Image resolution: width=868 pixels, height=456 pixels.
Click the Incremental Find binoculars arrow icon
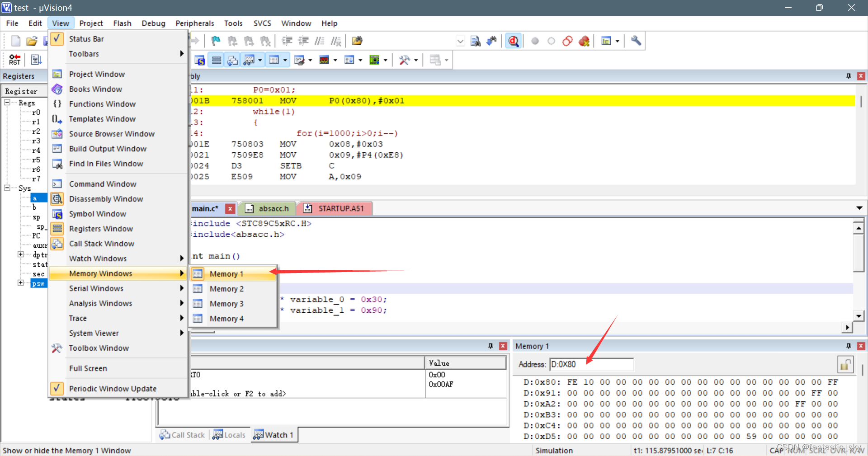pyautogui.click(x=491, y=41)
